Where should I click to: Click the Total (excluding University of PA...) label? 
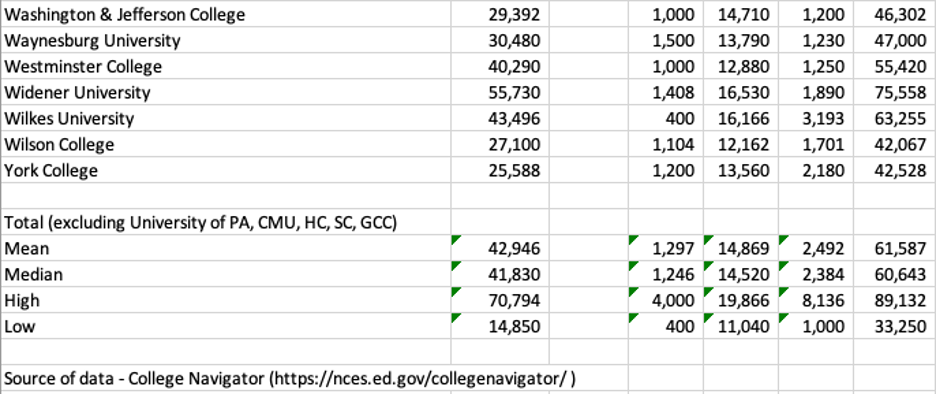point(226,222)
